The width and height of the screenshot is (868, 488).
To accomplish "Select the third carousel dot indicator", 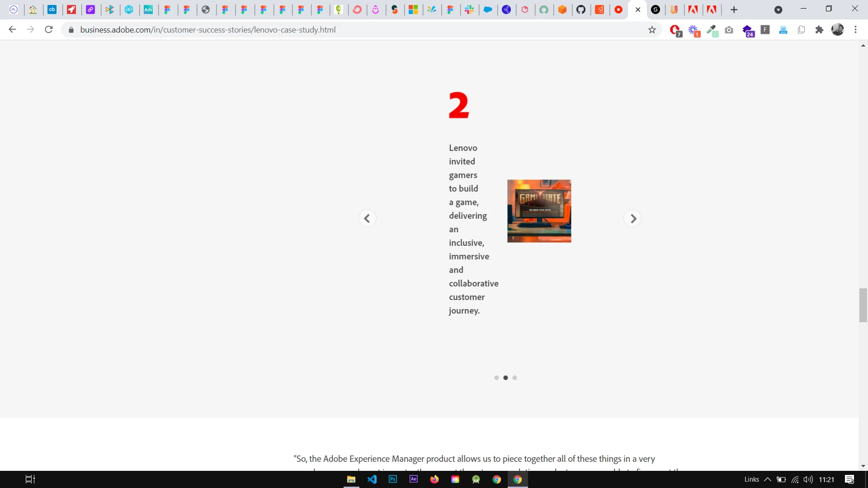I will click(514, 378).
